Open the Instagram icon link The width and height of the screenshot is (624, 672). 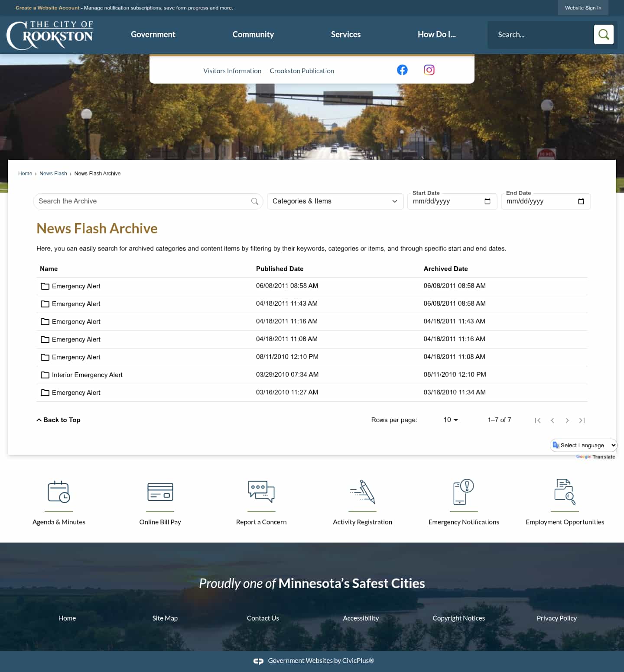click(x=429, y=70)
